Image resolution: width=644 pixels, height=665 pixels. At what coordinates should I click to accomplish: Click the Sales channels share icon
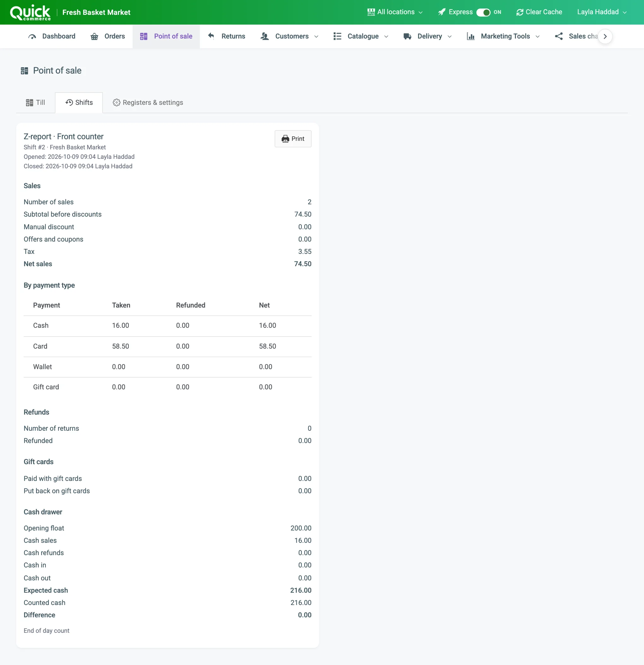[558, 36]
